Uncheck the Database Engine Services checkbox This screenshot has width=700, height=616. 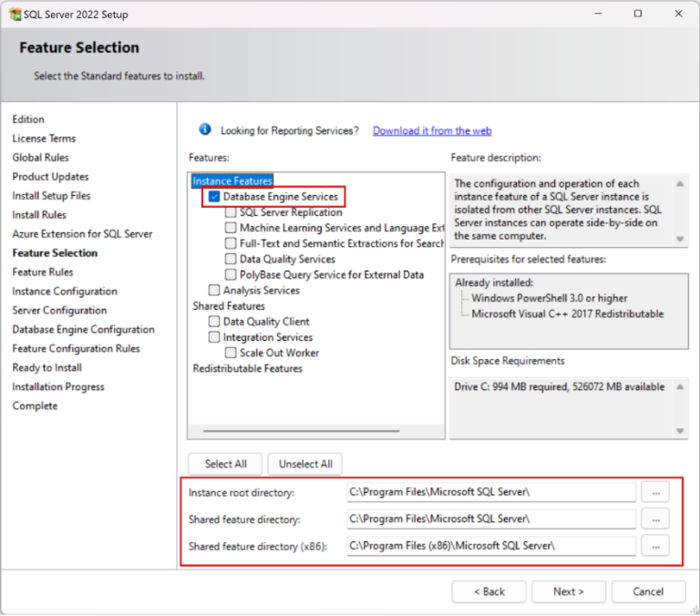point(214,197)
